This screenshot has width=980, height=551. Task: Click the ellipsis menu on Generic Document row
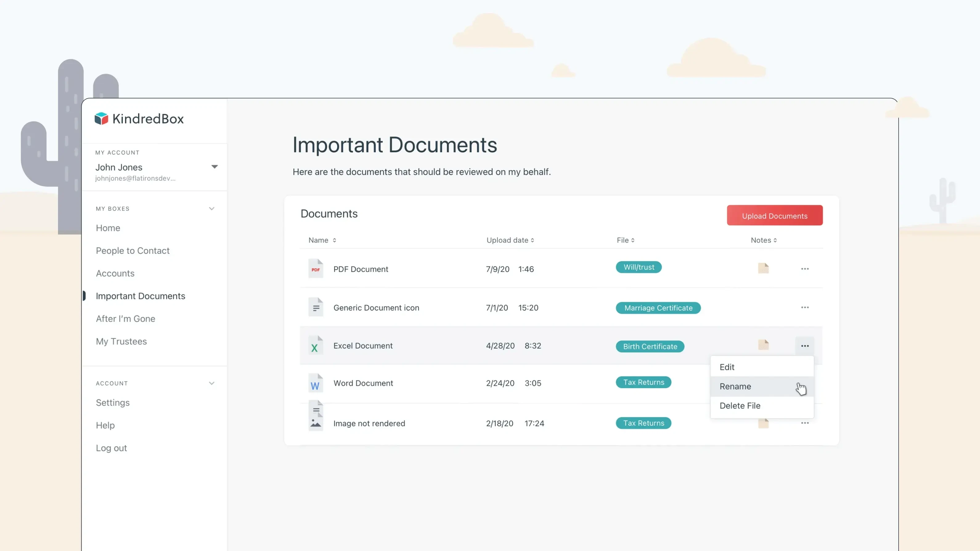click(x=805, y=308)
